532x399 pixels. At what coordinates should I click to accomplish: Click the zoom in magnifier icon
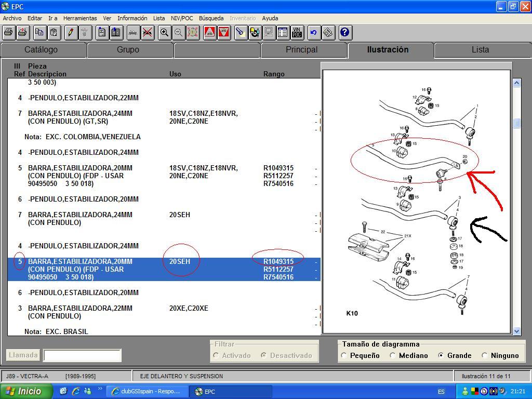(x=164, y=32)
